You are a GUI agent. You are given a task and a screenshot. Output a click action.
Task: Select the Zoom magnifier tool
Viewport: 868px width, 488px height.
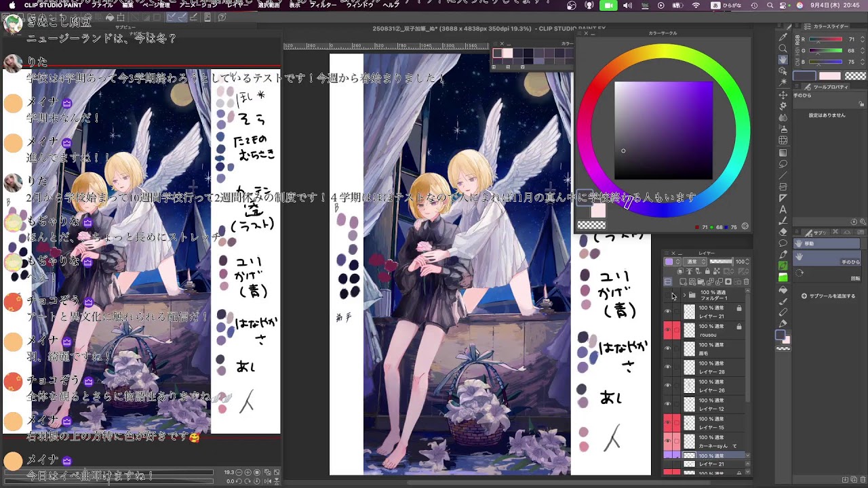(x=783, y=48)
